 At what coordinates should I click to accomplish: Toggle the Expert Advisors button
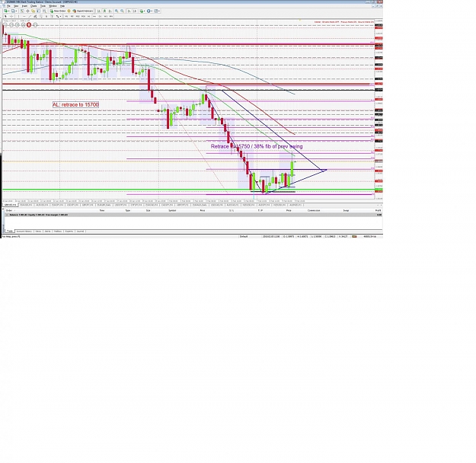click(x=83, y=11)
